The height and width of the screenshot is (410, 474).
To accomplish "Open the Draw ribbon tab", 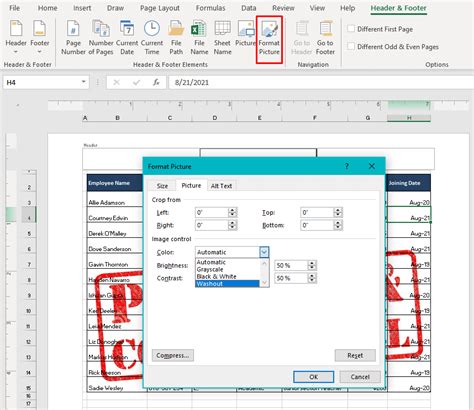I will click(x=115, y=8).
